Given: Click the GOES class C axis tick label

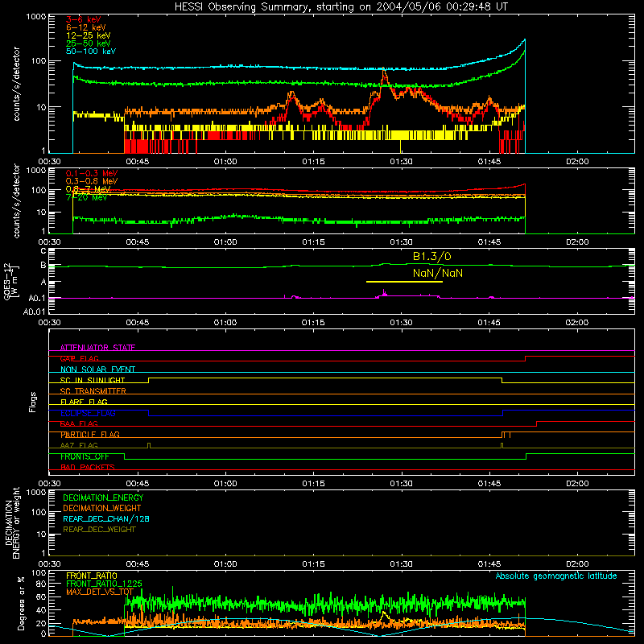Looking at the screenshot, I should tap(43, 251).
